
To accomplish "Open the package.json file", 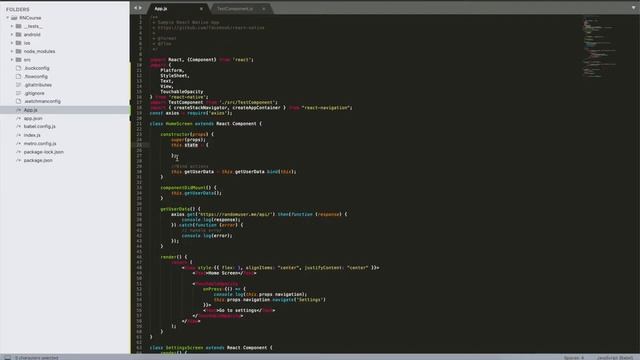I will coord(38,160).
